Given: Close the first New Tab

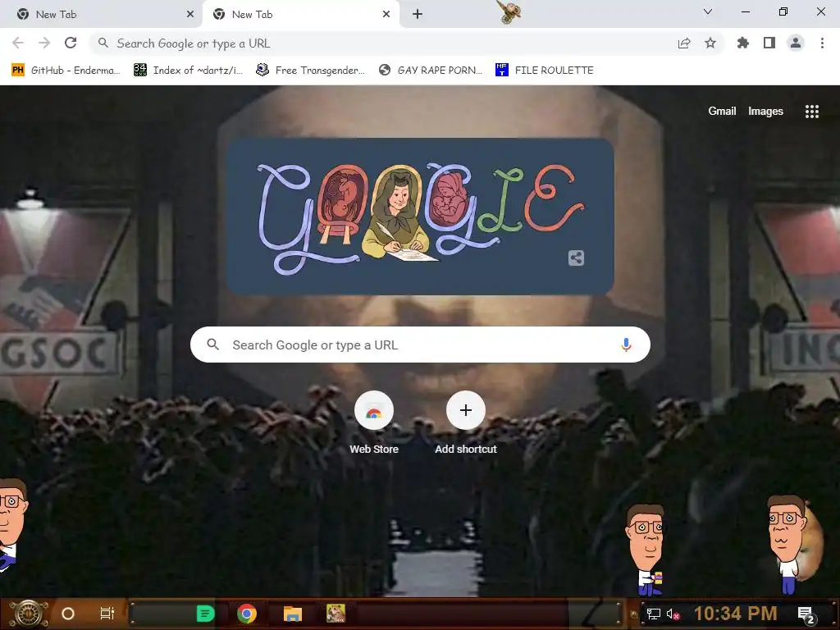Looking at the screenshot, I should tap(190, 15).
